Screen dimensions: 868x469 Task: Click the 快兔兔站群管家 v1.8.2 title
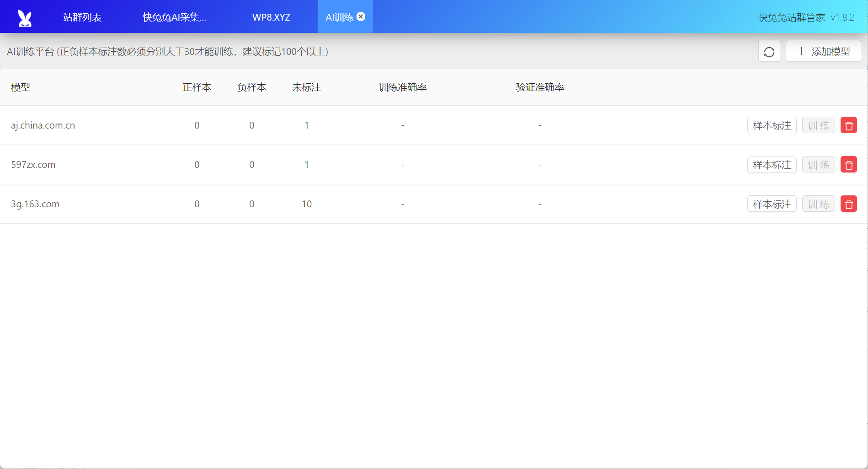[x=806, y=17]
